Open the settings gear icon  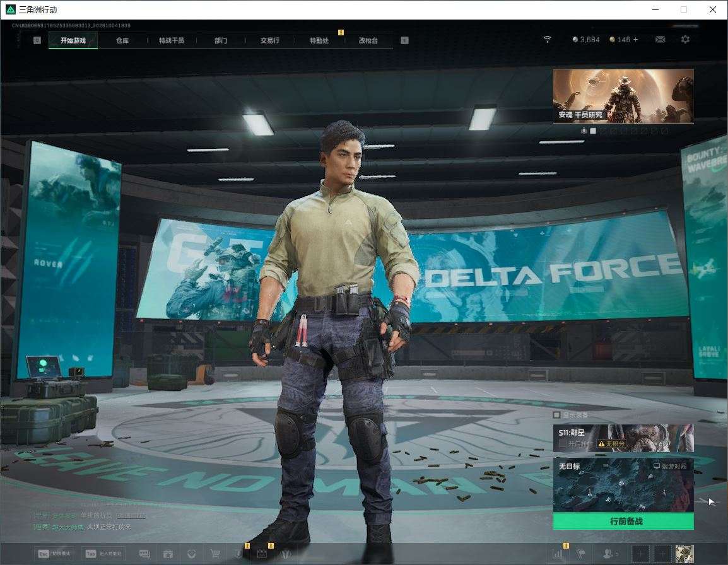(685, 40)
